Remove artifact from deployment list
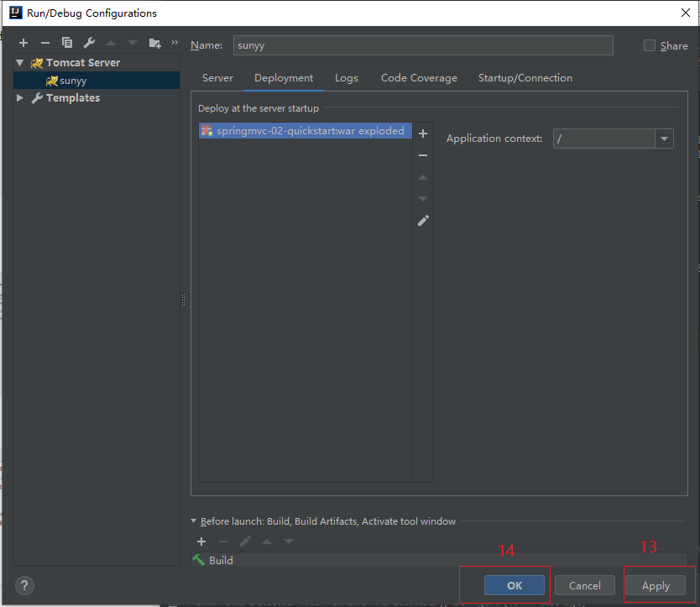700x607 pixels. pyautogui.click(x=423, y=155)
